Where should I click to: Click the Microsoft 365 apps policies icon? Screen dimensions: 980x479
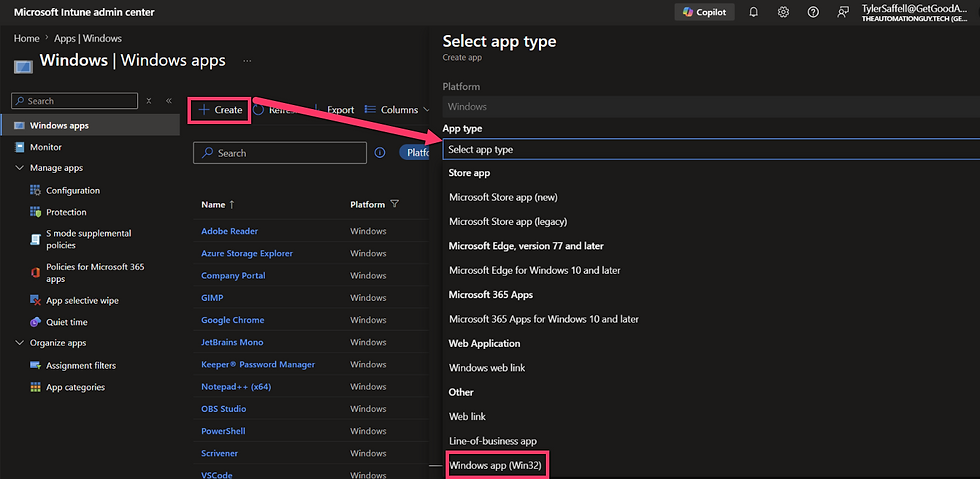point(35,273)
